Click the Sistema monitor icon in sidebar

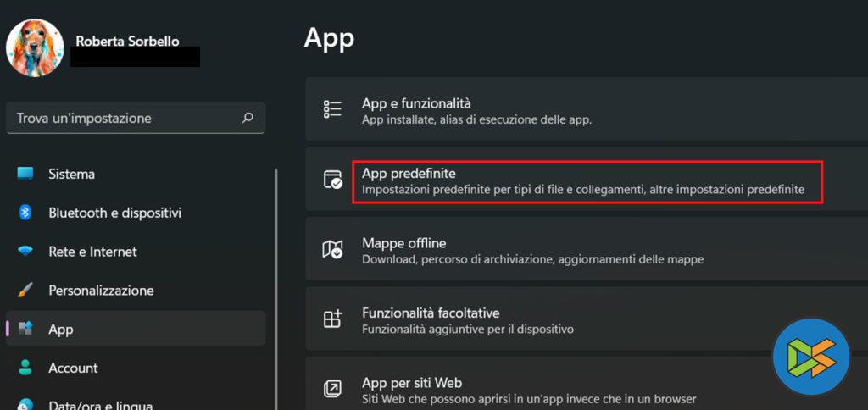(x=25, y=174)
